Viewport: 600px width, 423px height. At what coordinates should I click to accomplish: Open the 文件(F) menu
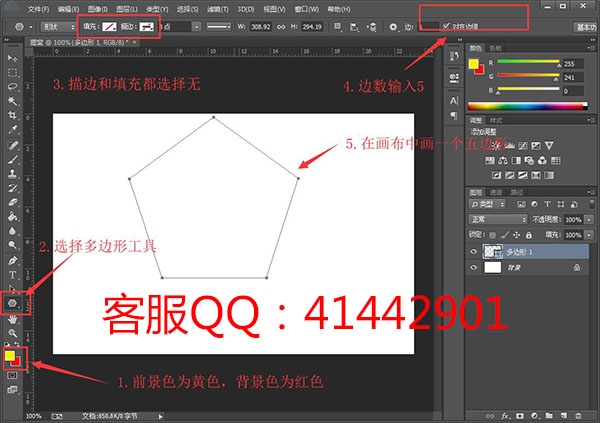coord(38,9)
